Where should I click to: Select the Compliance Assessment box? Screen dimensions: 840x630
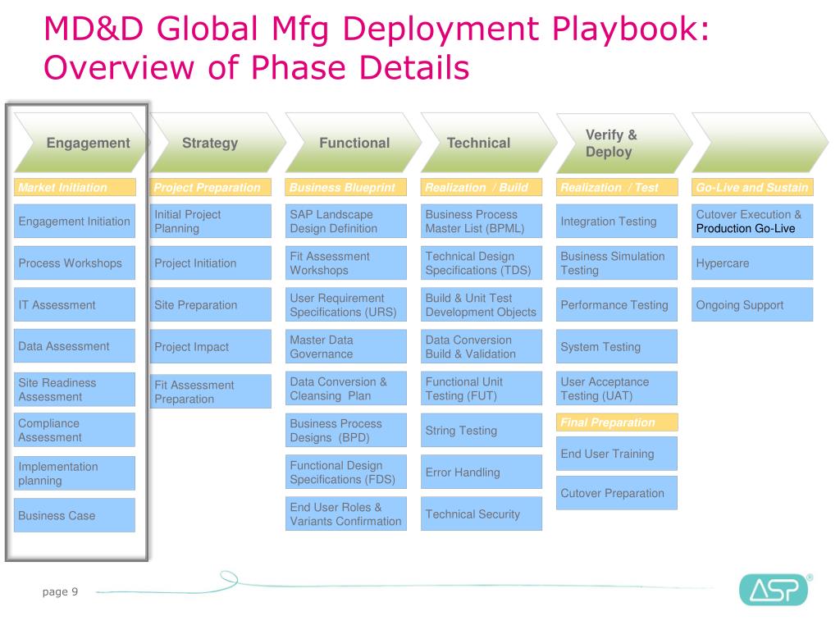coord(75,430)
